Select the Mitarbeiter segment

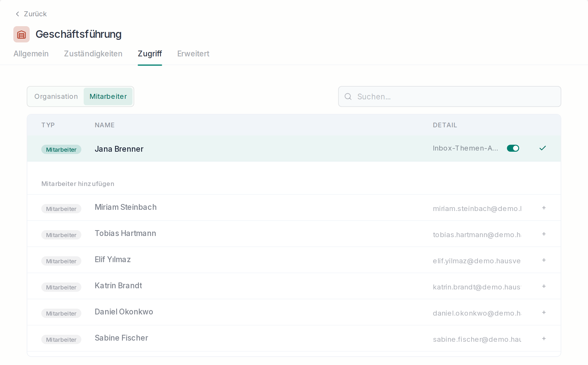[x=108, y=96]
